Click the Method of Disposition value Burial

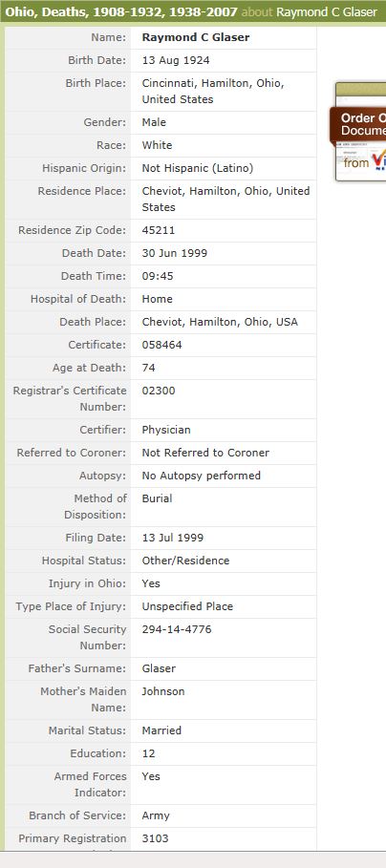[x=157, y=498]
